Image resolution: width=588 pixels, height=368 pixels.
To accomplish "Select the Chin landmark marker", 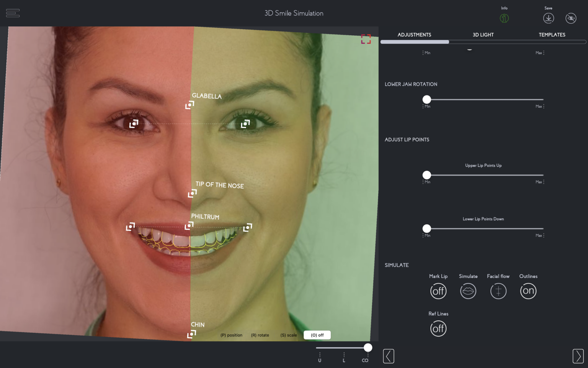I will [x=191, y=333].
